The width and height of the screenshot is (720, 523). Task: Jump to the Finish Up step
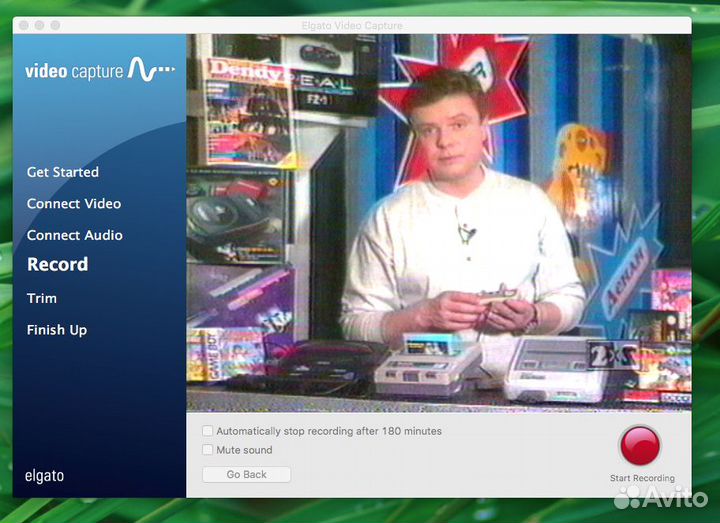(56, 330)
